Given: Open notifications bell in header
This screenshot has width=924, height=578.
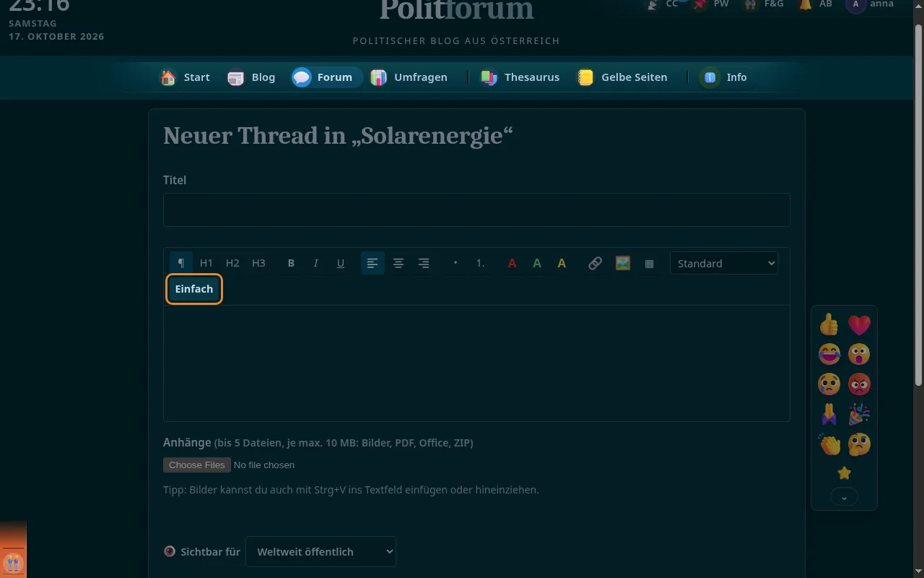Looking at the screenshot, I should point(815,5).
